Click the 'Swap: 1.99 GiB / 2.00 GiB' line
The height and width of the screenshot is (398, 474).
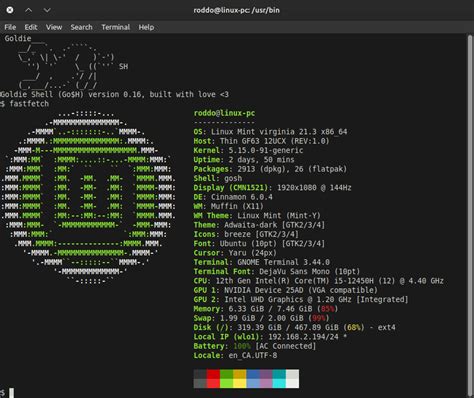pyautogui.click(x=262, y=318)
